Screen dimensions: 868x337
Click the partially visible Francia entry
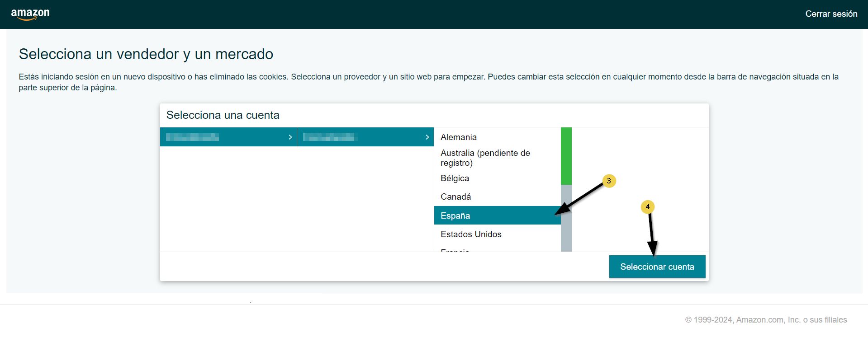(455, 249)
